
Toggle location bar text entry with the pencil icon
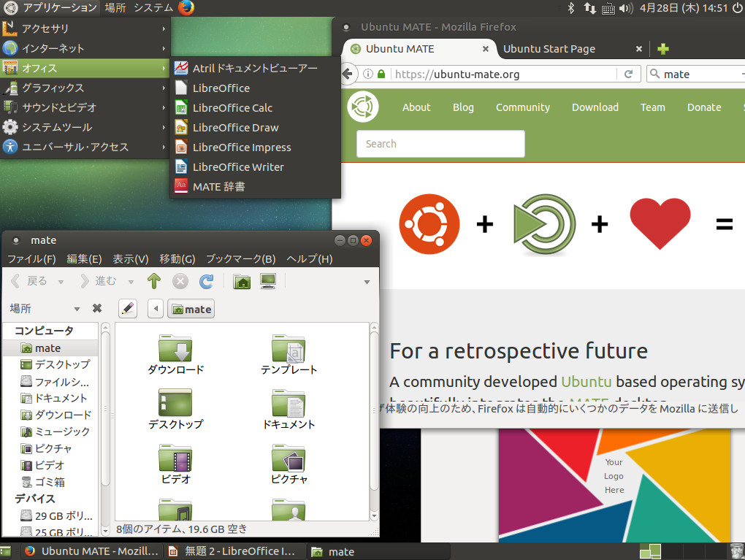(x=128, y=308)
